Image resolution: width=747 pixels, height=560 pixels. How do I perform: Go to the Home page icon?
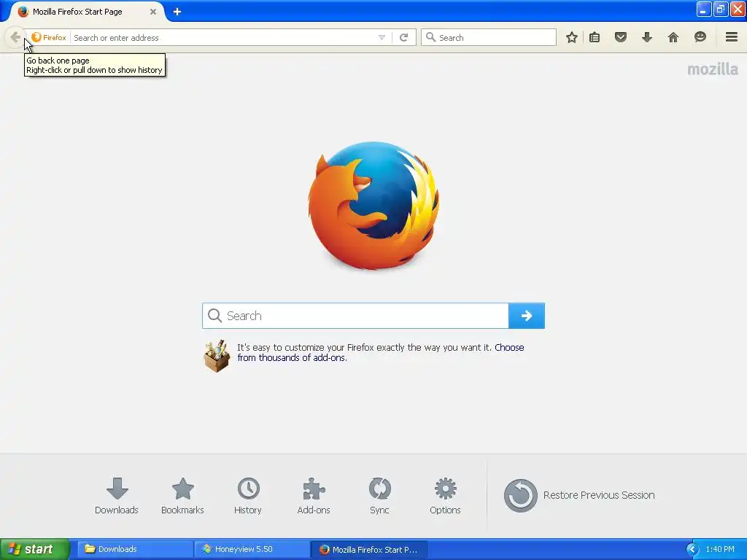tap(673, 37)
